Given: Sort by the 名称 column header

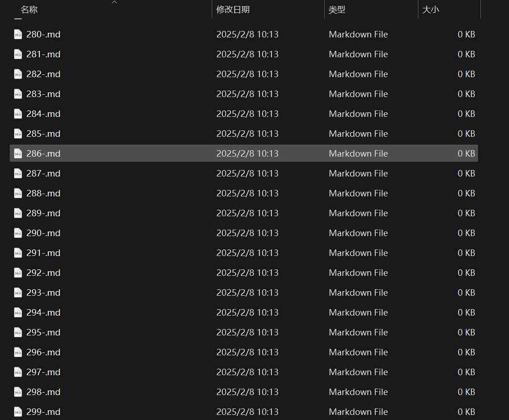Looking at the screenshot, I should (x=29, y=10).
